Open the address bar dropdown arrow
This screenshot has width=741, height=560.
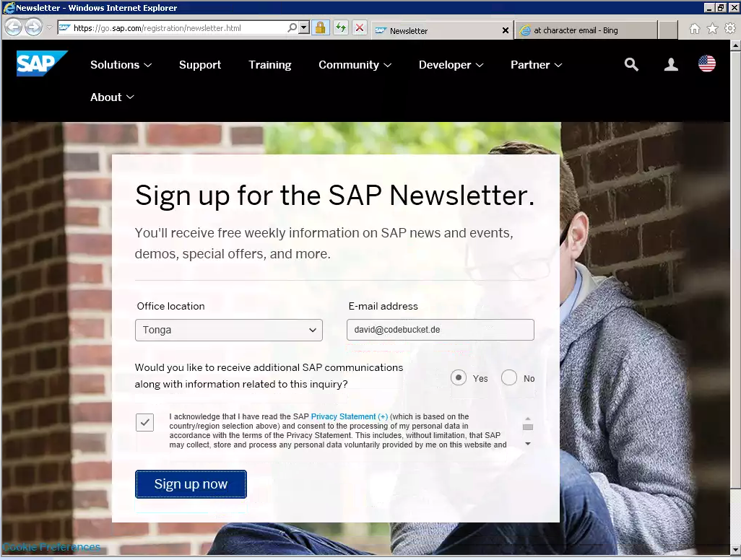tap(304, 28)
